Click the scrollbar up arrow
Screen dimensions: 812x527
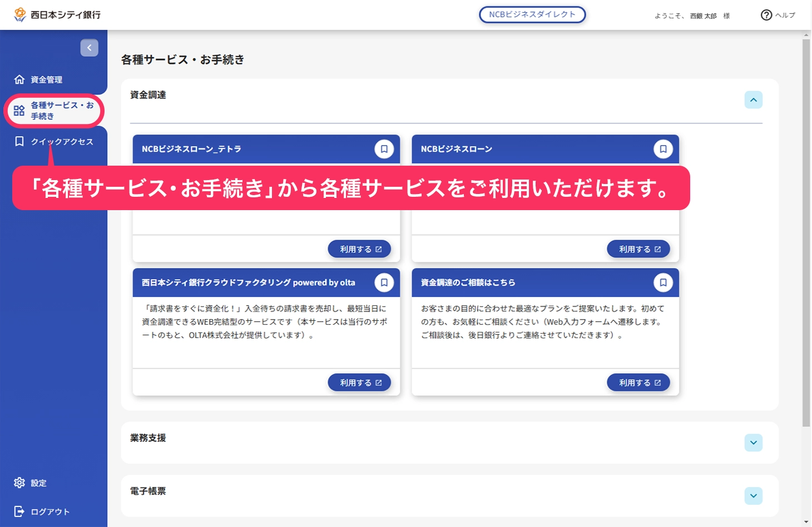click(x=806, y=34)
